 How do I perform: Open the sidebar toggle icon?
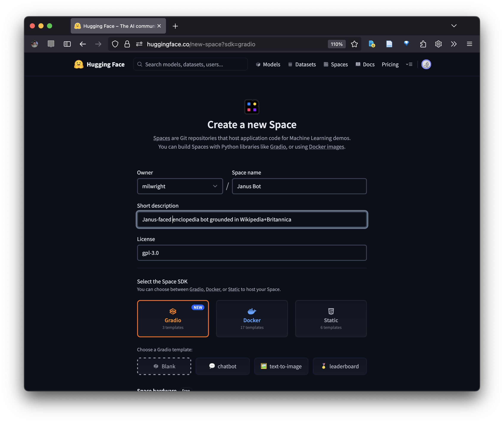point(67,44)
